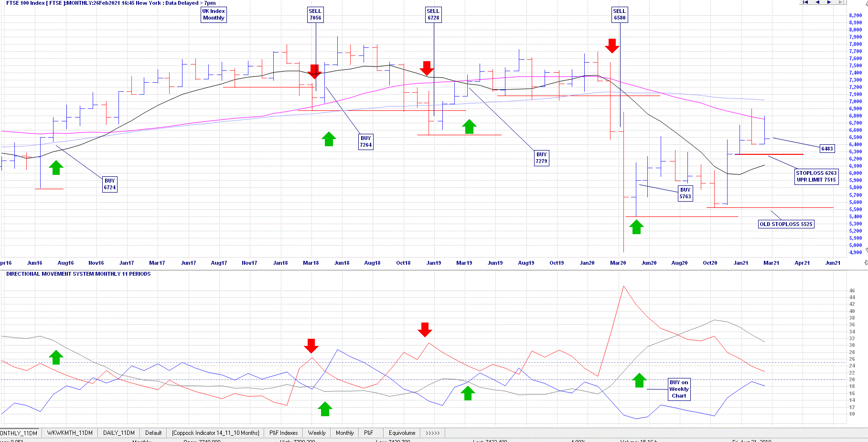Click the green arrow above the BUY 6724 box

coord(56,168)
